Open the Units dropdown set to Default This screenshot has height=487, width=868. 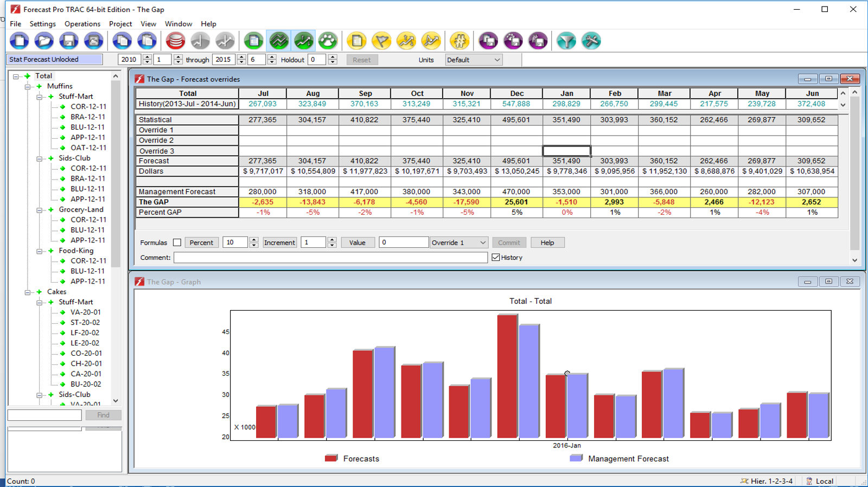474,60
